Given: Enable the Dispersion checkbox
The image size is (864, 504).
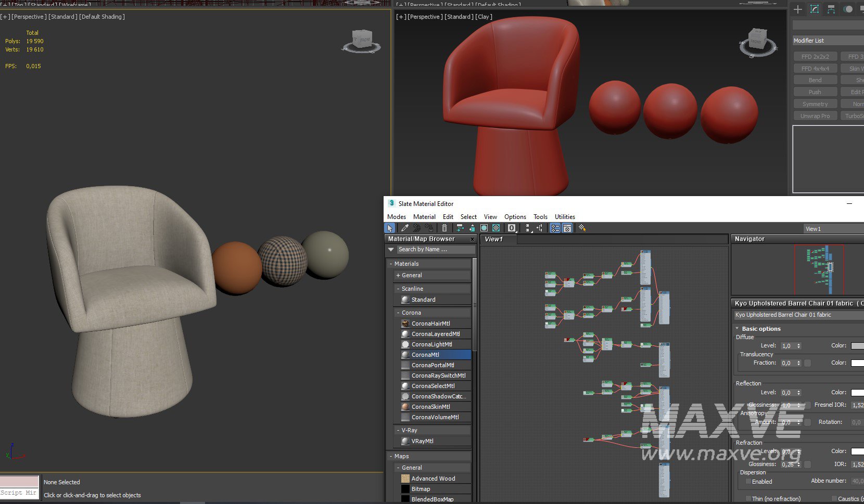Looking at the screenshot, I should (x=748, y=482).
